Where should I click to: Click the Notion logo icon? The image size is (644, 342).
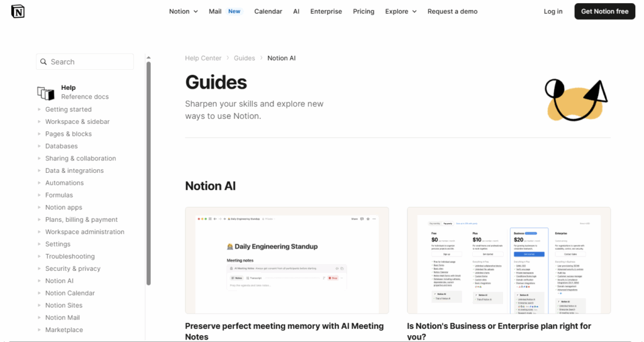click(18, 11)
